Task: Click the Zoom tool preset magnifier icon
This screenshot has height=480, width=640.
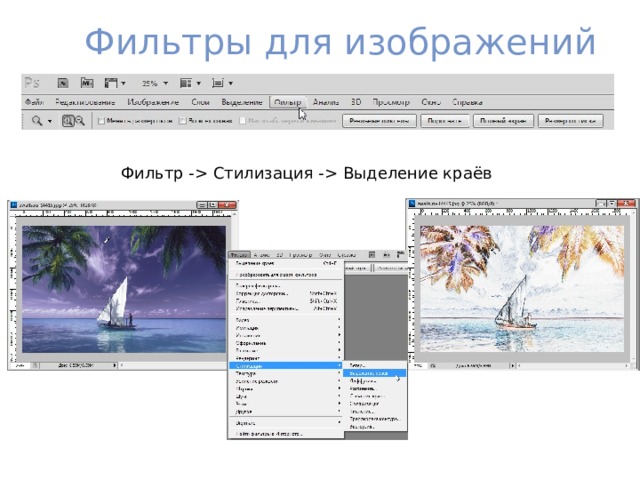Action: click(37, 121)
